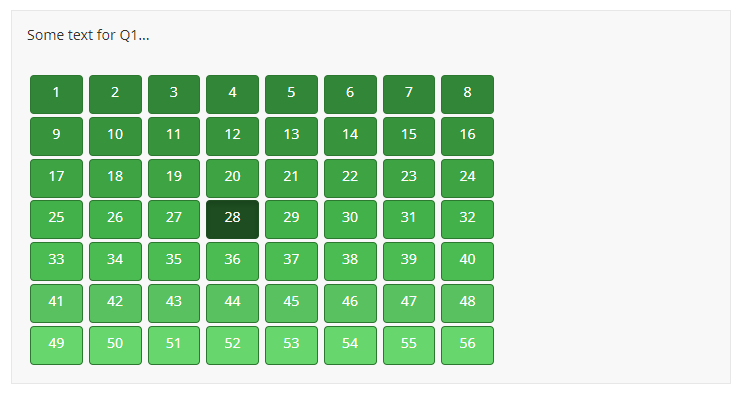Click number 24 in the grid
748x393 pixels.
coord(468,178)
